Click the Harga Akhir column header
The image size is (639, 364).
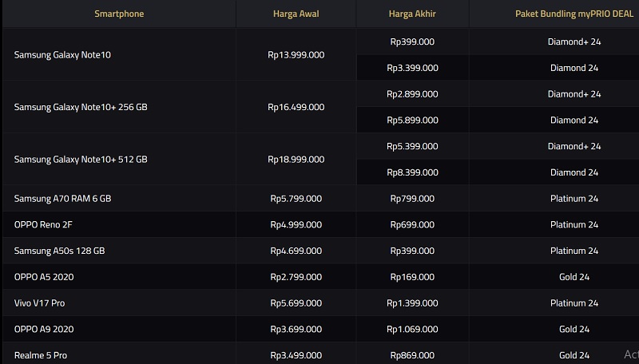[x=413, y=14]
